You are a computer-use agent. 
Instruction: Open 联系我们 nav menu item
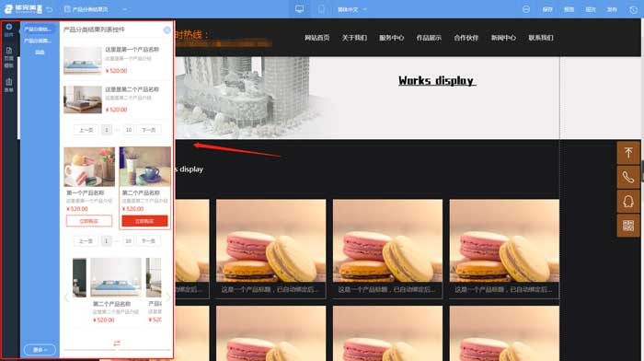coord(541,38)
